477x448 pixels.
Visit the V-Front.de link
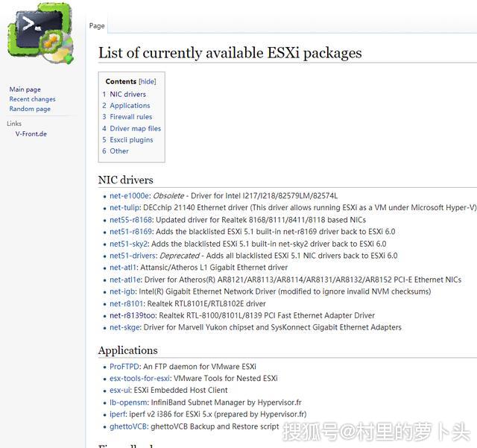tap(31, 134)
